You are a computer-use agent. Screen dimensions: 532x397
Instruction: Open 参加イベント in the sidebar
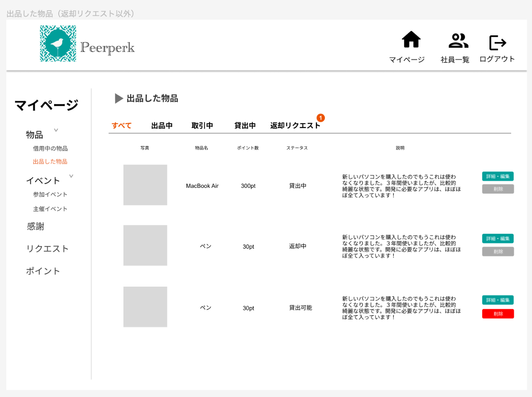tap(50, 195)
